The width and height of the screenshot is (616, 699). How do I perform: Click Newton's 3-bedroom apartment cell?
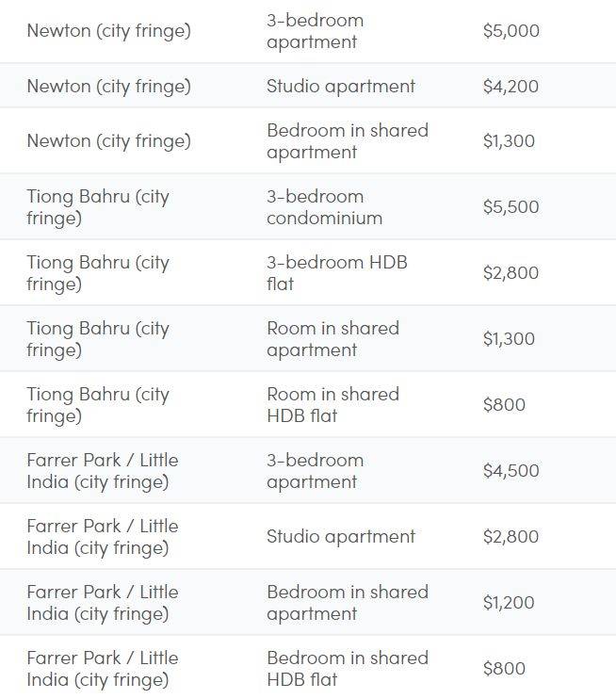tap(315, 31)
